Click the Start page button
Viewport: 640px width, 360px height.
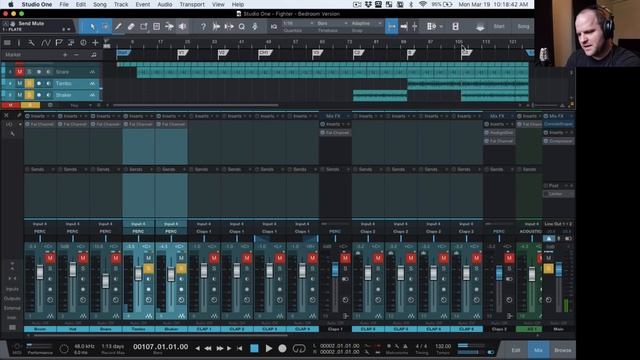[499, 27]
